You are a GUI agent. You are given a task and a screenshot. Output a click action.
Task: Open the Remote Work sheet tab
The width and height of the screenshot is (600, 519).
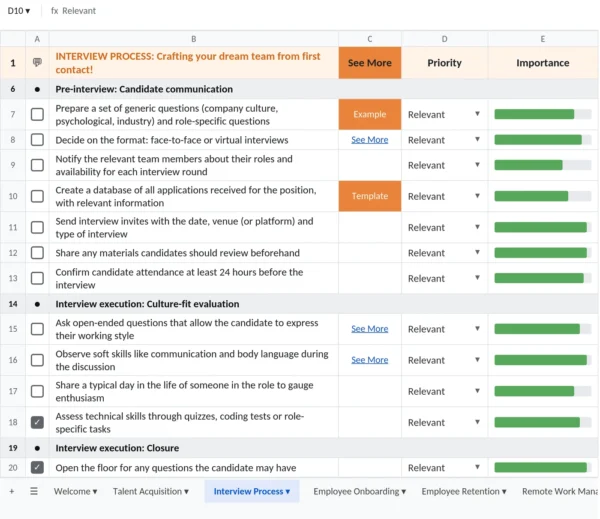pos(560,491)
